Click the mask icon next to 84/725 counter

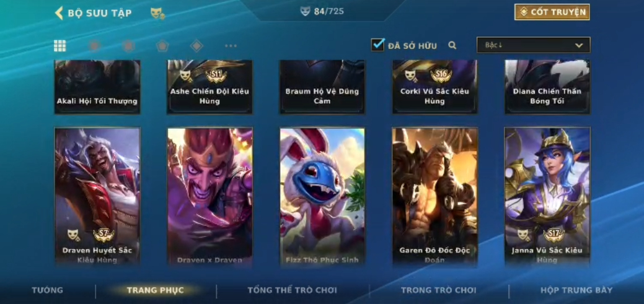pyautogui.click(x=305, y=11)
